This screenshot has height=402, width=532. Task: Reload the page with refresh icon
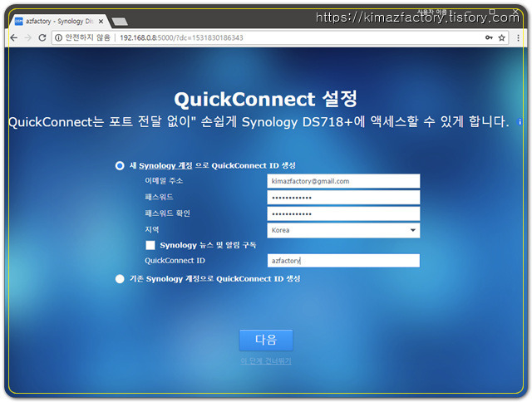pos(42,37)
